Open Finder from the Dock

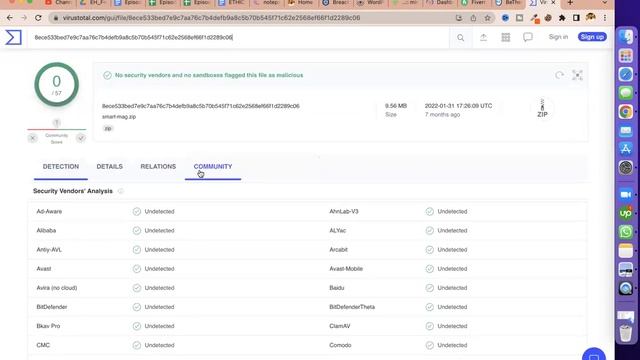coord(626,36)
